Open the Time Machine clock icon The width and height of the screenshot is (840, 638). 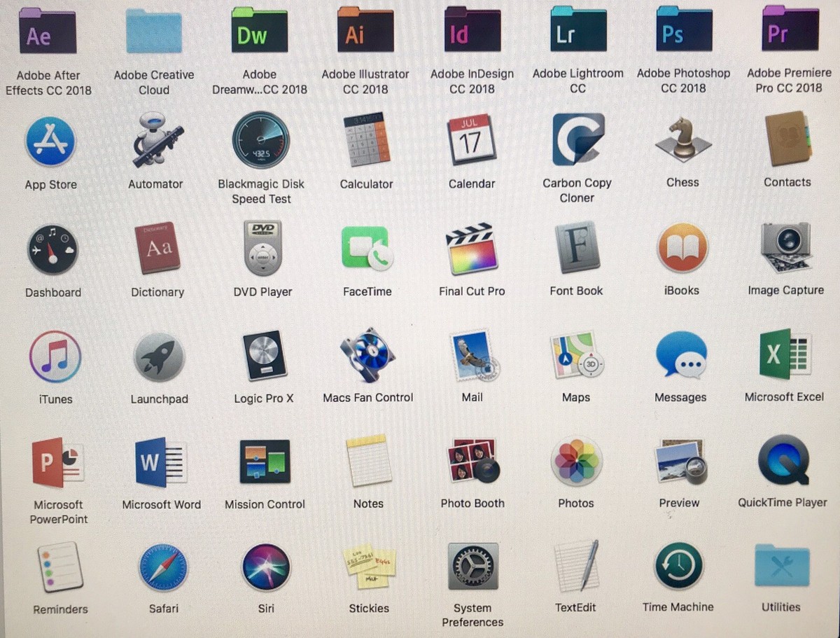click(x=678, y=566)
